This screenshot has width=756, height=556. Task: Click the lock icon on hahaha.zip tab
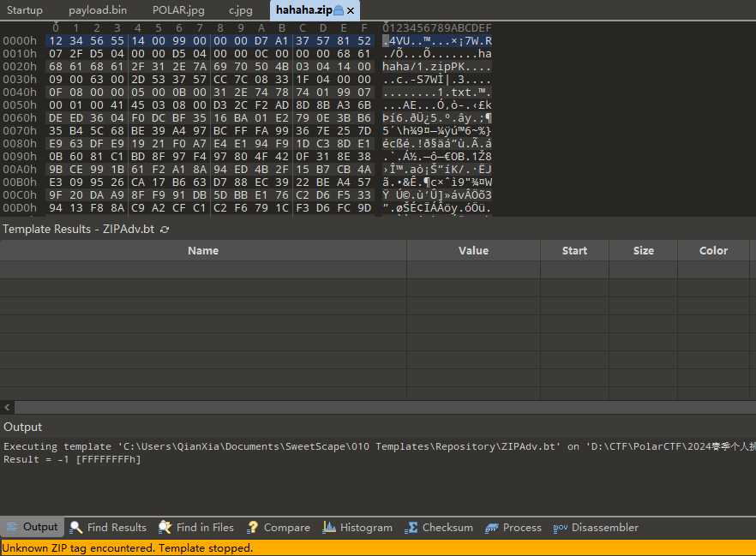[x=338, y=10]
